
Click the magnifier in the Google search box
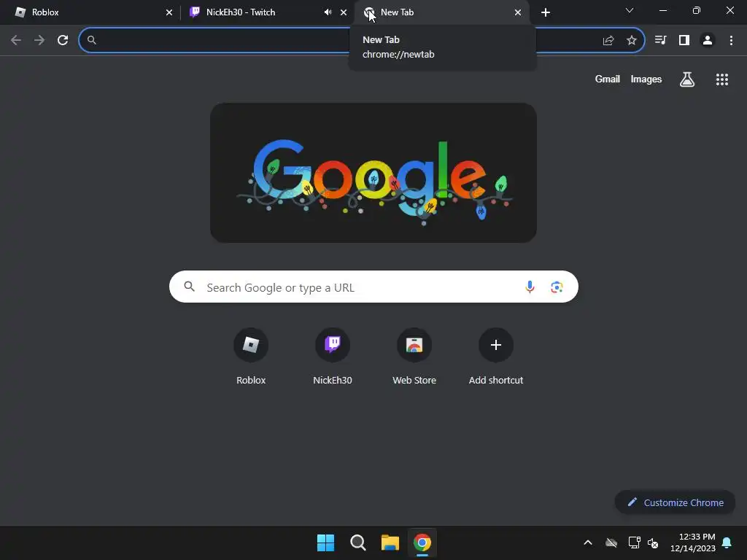point(190,287)
